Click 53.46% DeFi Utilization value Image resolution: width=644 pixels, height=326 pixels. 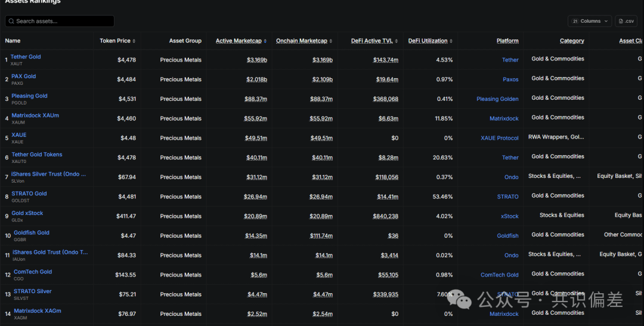442,196
